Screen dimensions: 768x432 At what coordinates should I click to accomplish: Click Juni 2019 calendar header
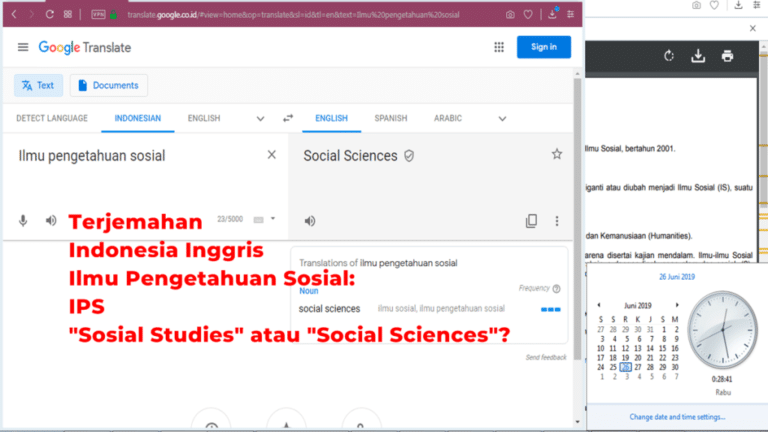pos(638,306)
